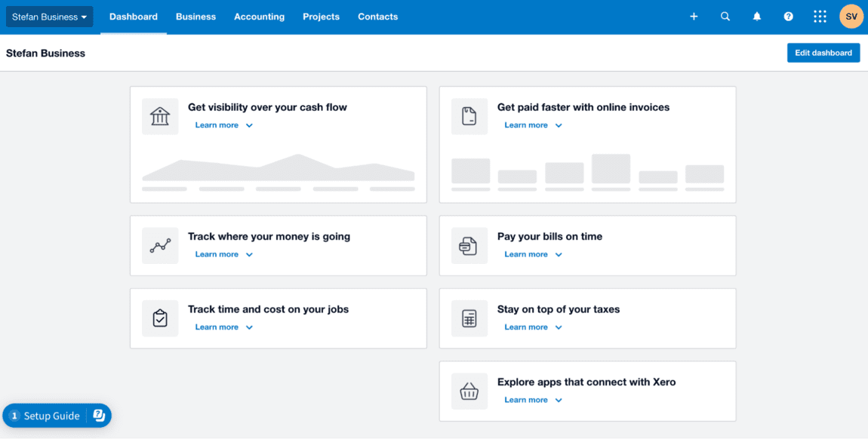Open the search magnifier icon
Viewport: 868px width, 439px height.
[x=725, y=17]
